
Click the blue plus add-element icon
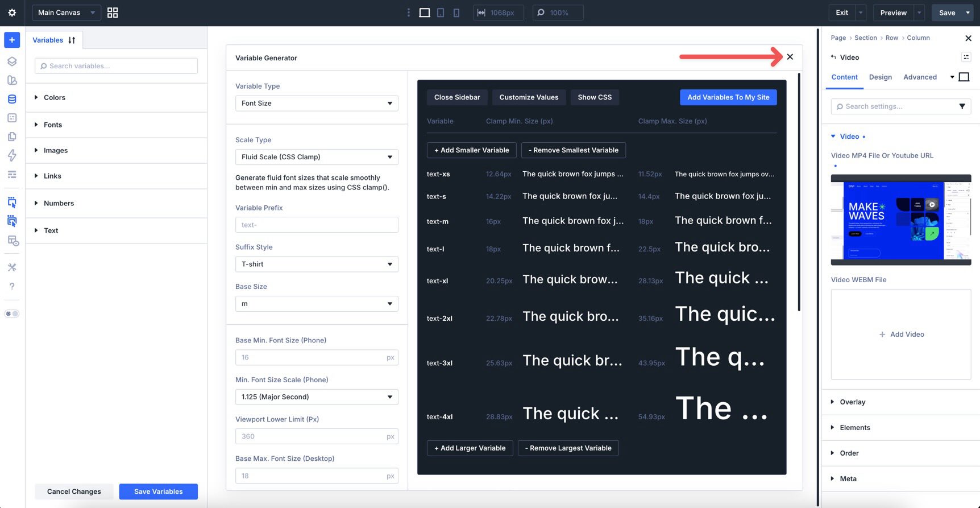coord(12,40)
